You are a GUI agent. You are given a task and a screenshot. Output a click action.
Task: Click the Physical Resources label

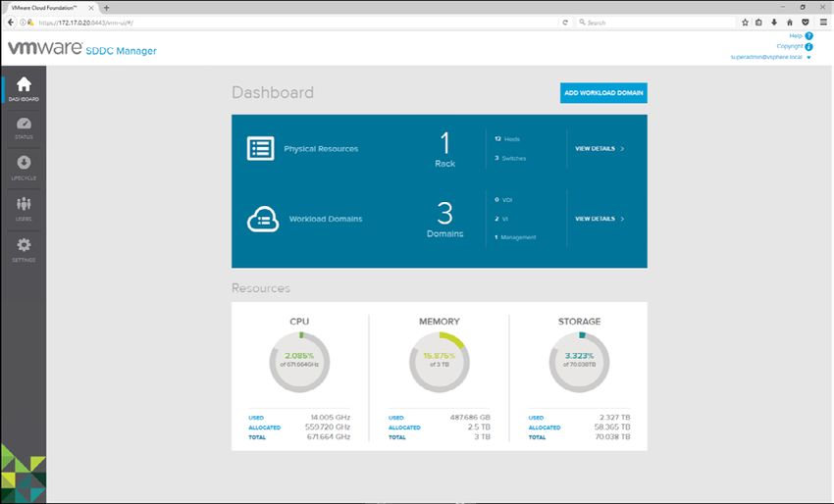click(x=321, y=149)
